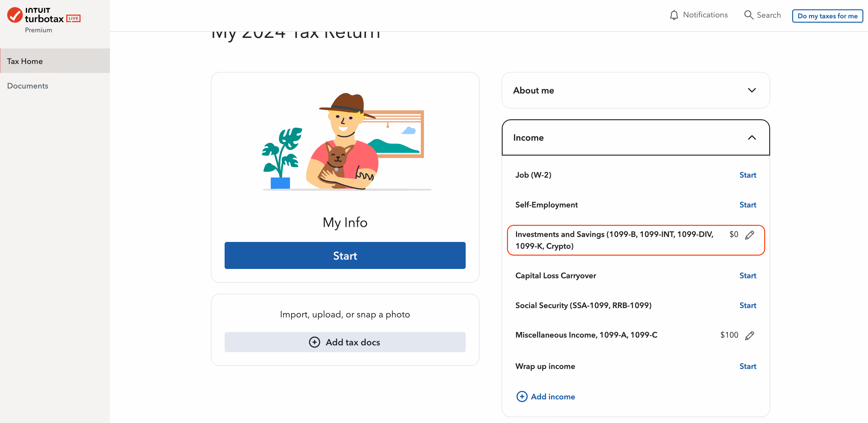Start Social Security income section

click(x=747, y=306)
